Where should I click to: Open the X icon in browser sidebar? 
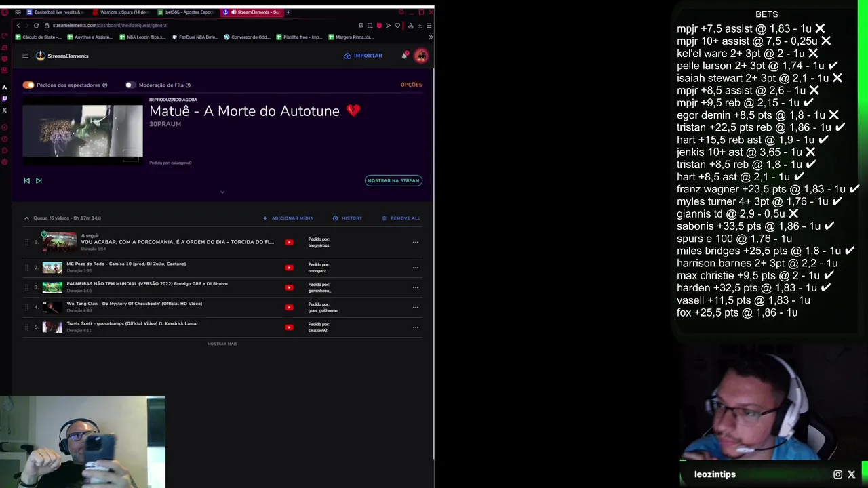pyautogui.click(x=5, y=110)
